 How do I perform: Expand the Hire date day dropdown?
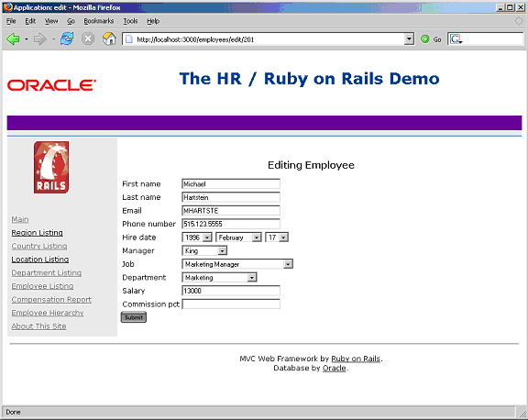click(283, 238)
